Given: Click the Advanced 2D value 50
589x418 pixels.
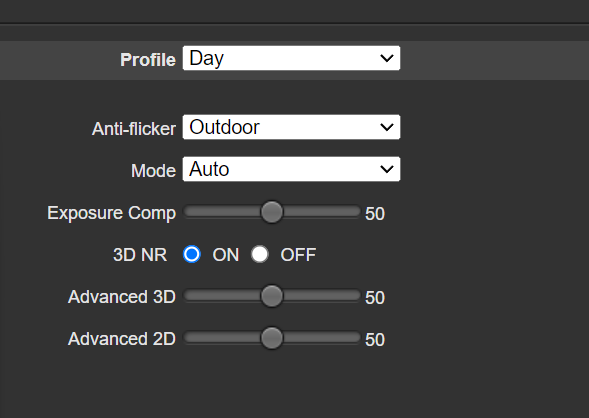Looking at the screenshot, I should 375,340.
